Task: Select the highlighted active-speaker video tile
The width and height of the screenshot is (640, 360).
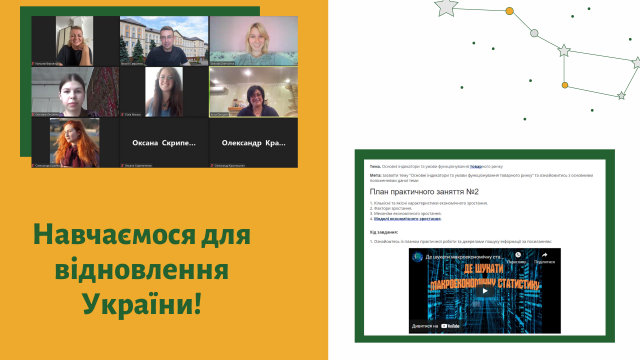Action: pos(253,92)
